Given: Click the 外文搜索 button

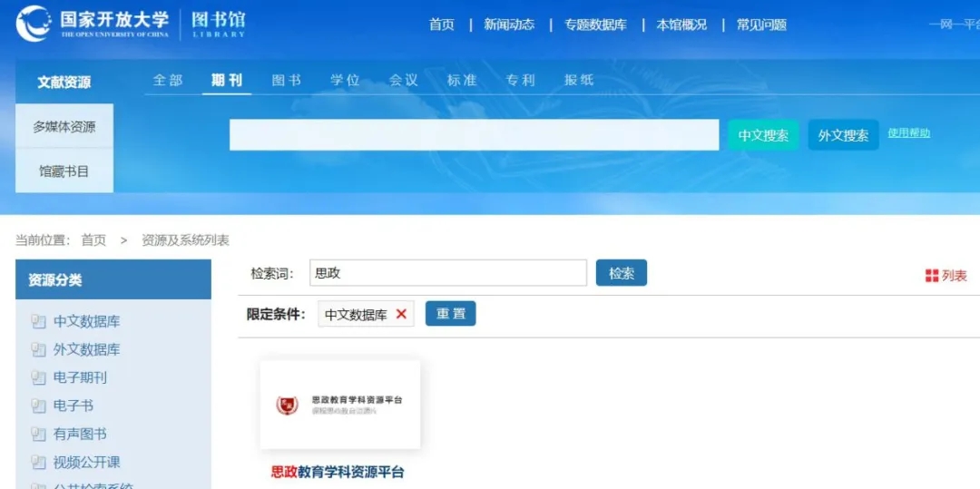Looking at the screenshot, I should [844, 135].
